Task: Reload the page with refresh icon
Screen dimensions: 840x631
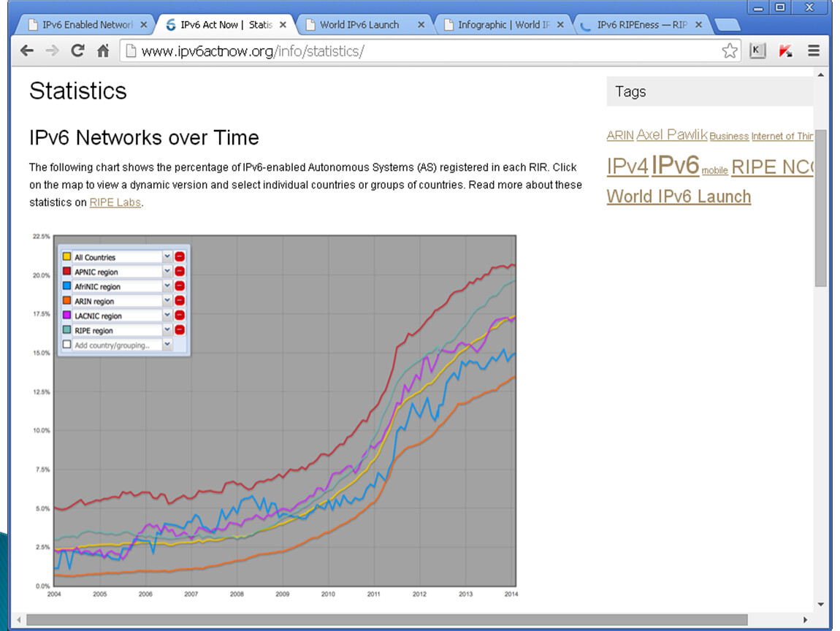Action: (x=77, y=51)
